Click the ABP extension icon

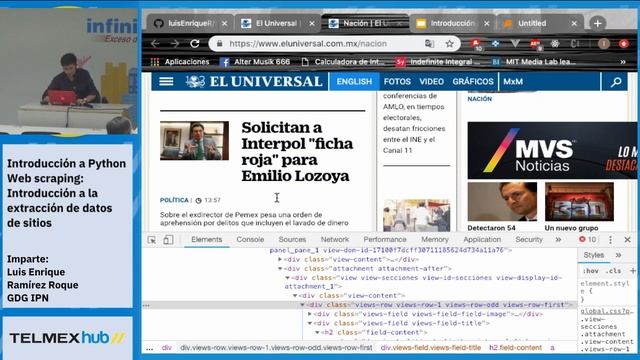(535, 44)
